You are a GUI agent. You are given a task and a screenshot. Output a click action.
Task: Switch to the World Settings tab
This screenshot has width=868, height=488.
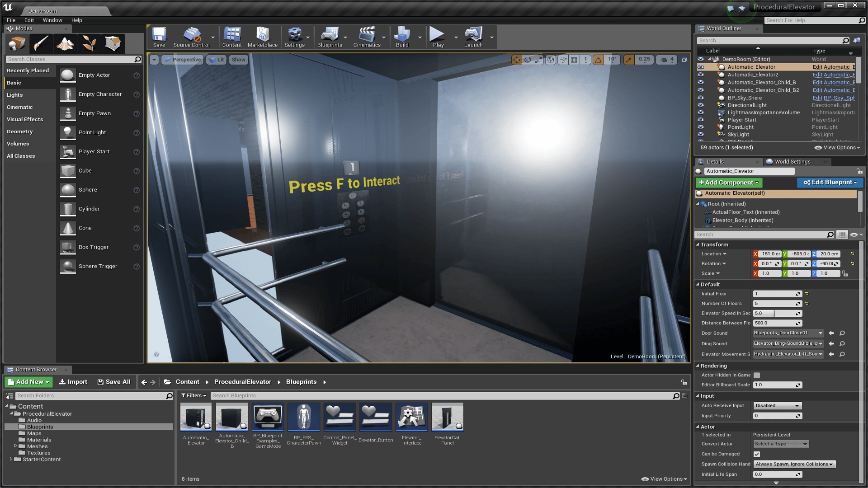click(x=792, y=162)
